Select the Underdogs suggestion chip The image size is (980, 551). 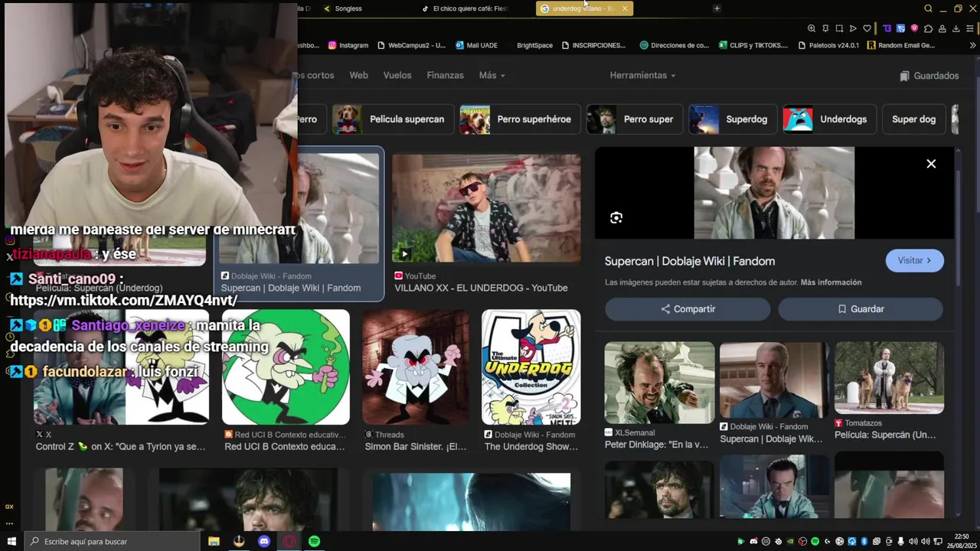tap(828, 119)
